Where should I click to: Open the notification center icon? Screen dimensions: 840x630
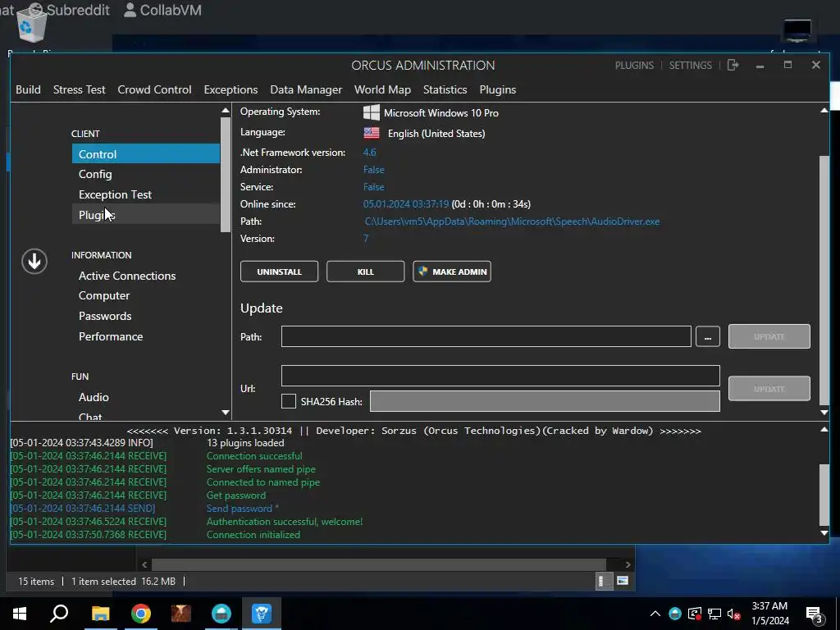tap(815, 615)
